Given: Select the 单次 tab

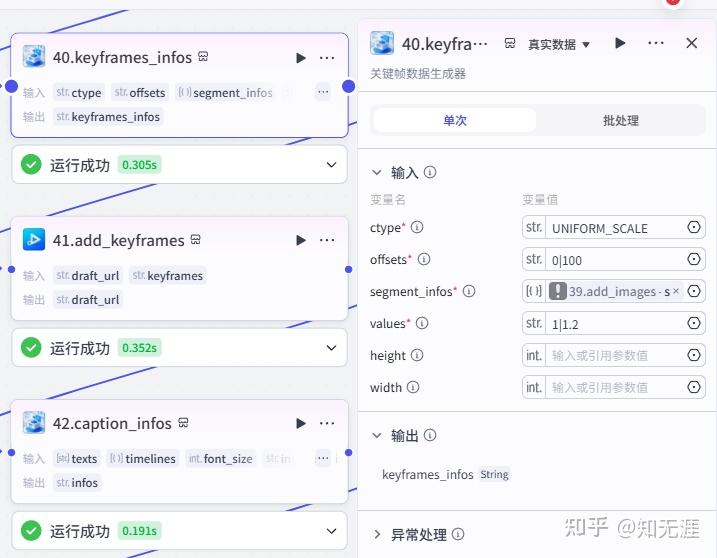Looking at the screenshot, I should click(x=455, y=120).
